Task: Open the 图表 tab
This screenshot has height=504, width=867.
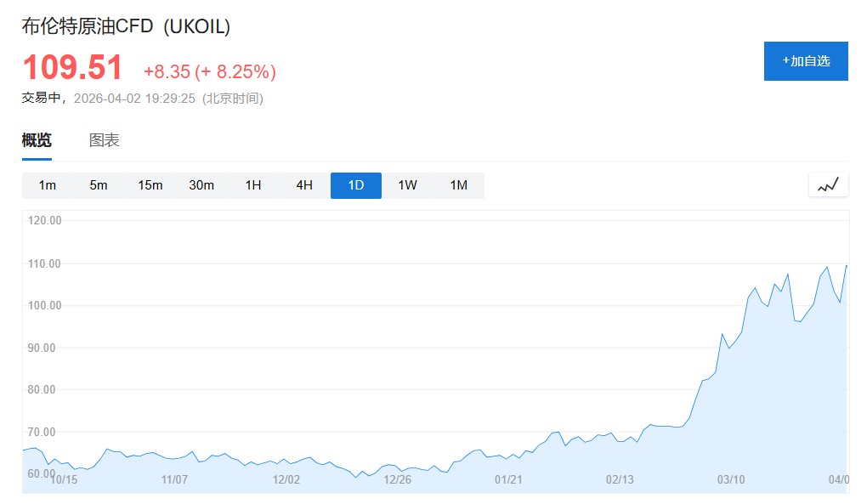Action: [105, 140]
